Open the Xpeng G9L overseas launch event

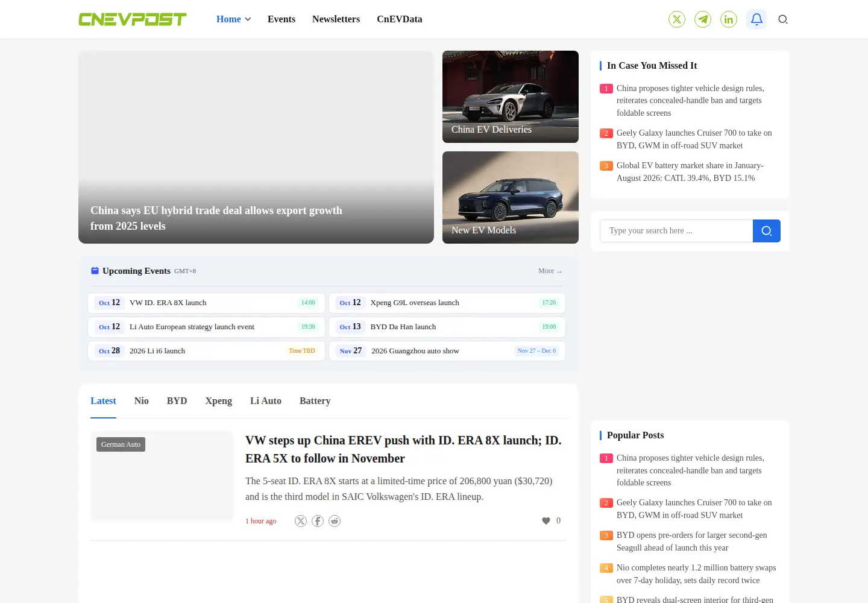(x=447, y=303)
